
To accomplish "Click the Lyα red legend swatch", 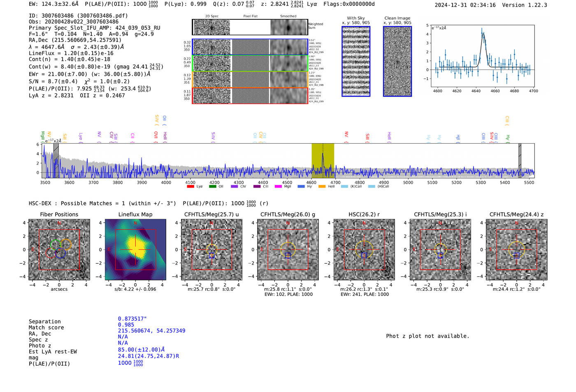I will (x=190, y=186).
